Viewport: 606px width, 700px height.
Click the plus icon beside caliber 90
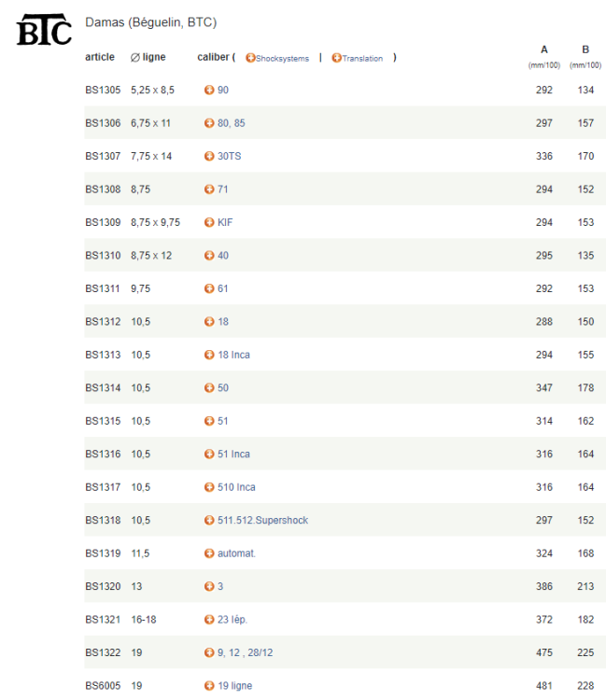tap(209, 90)
